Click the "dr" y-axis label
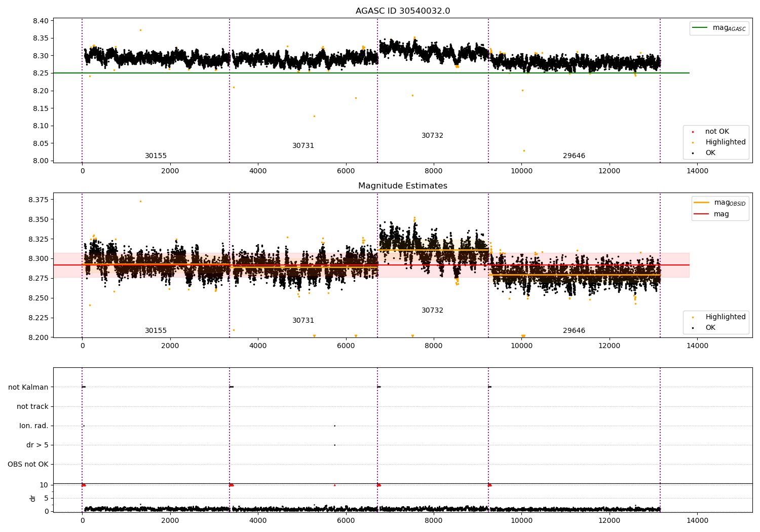 pos(32,498)
